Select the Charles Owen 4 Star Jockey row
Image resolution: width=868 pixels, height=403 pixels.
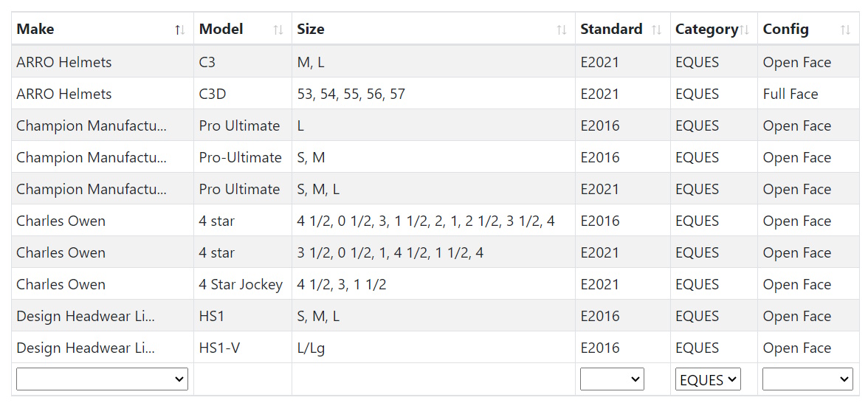pyautogui.click(x=61, y=285)
